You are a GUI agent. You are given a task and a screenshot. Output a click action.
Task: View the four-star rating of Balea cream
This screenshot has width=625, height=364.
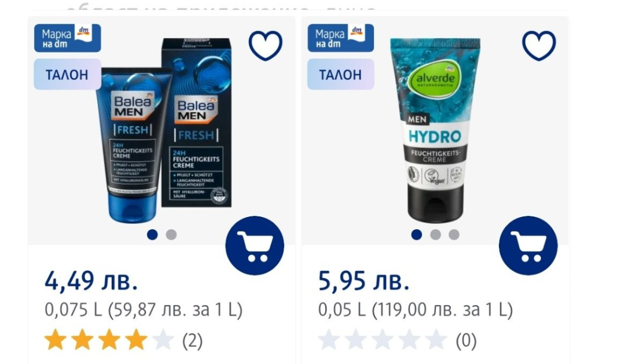pos(109,340)
